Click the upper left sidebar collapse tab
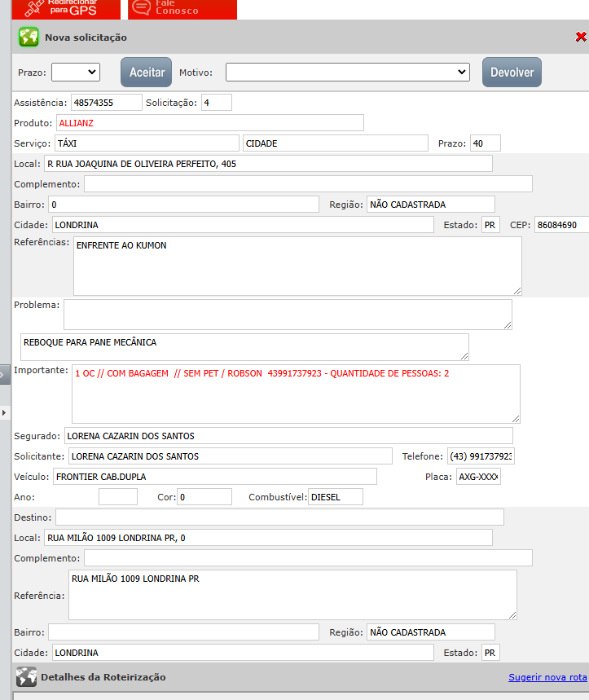This screenshot has height=700, width=589. coord(4,374)
